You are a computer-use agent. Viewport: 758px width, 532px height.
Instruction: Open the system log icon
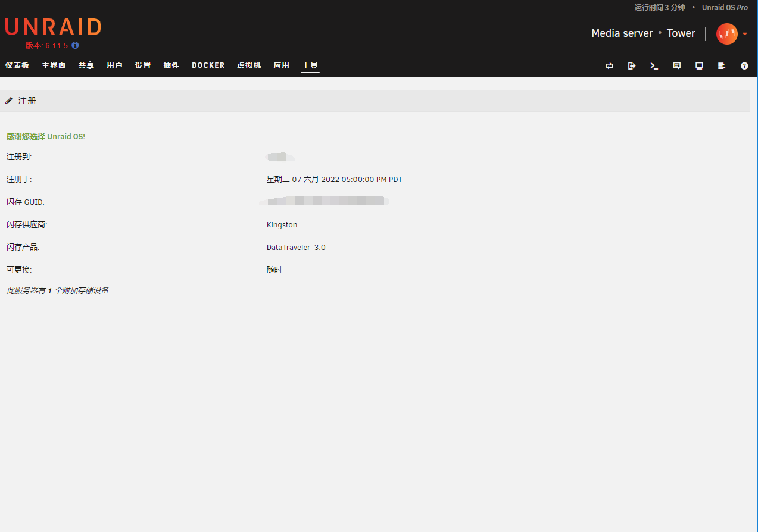[x=722, y=66]
